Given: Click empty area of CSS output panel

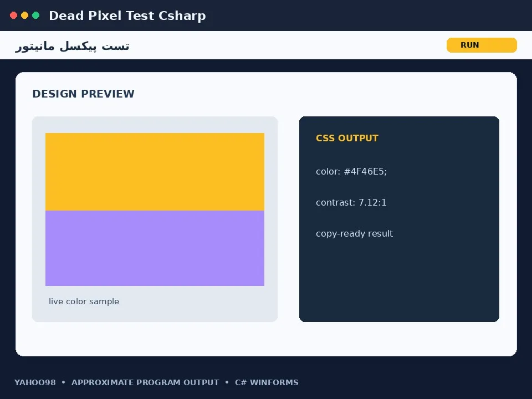Looking at the screenshot, I should (399, 282).
